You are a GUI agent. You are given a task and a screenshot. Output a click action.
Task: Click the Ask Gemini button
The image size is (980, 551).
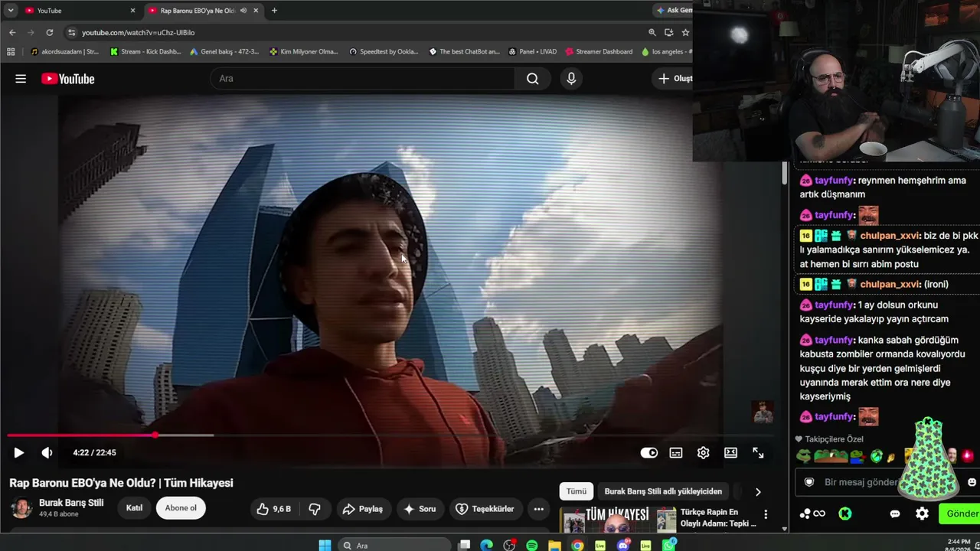(x=674, y=11)
